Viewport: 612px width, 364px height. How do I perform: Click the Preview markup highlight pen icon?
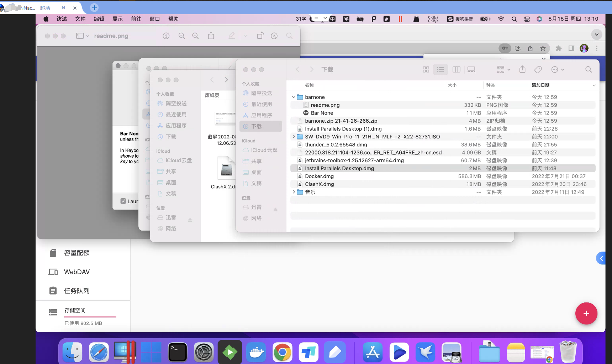coord(232,36)
